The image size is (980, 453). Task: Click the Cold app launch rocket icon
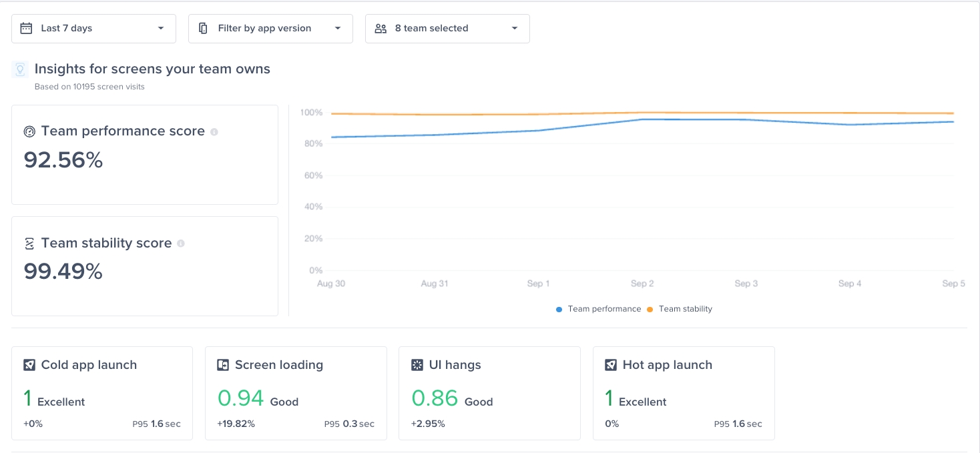29,365
